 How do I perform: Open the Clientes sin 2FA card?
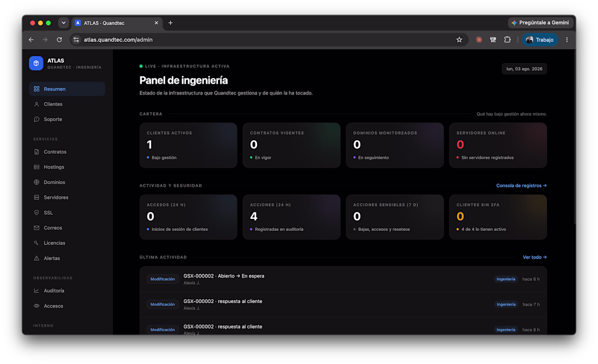coord(498,217)
